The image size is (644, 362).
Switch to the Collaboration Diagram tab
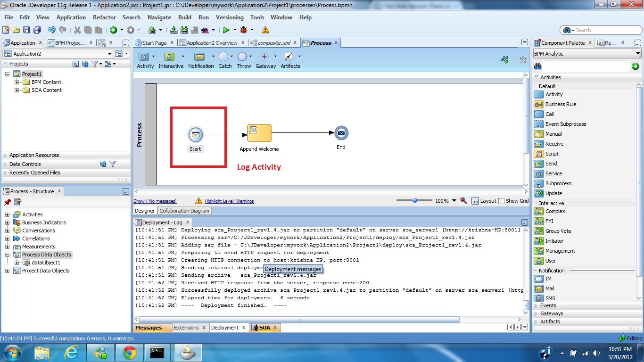[x=184, y=211]
